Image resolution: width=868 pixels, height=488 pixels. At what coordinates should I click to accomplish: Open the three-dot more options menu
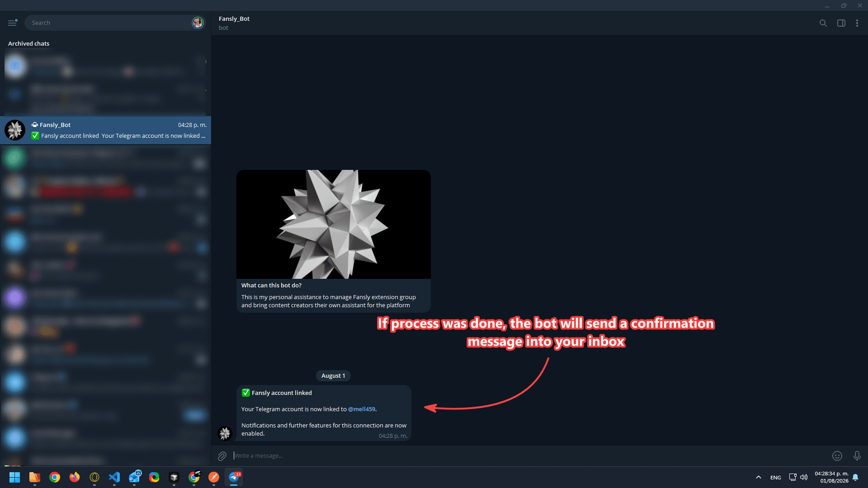point(857,23)
